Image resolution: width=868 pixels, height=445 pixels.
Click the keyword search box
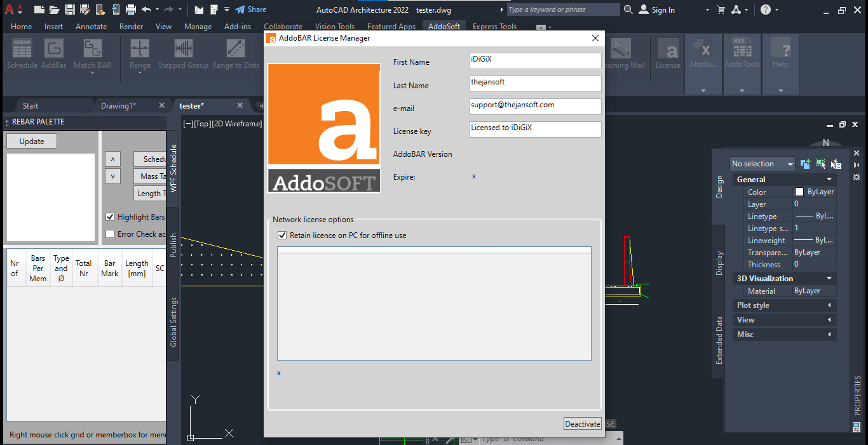[563, 10]
